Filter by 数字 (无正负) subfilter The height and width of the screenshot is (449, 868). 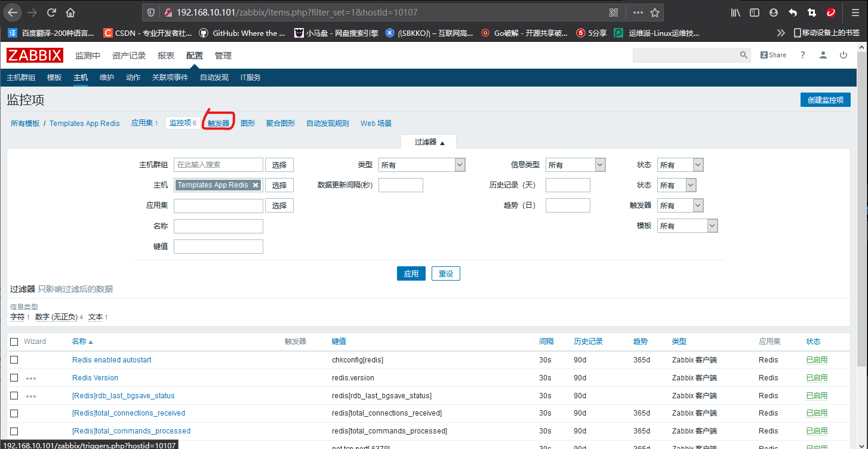(x=56, y=317)
